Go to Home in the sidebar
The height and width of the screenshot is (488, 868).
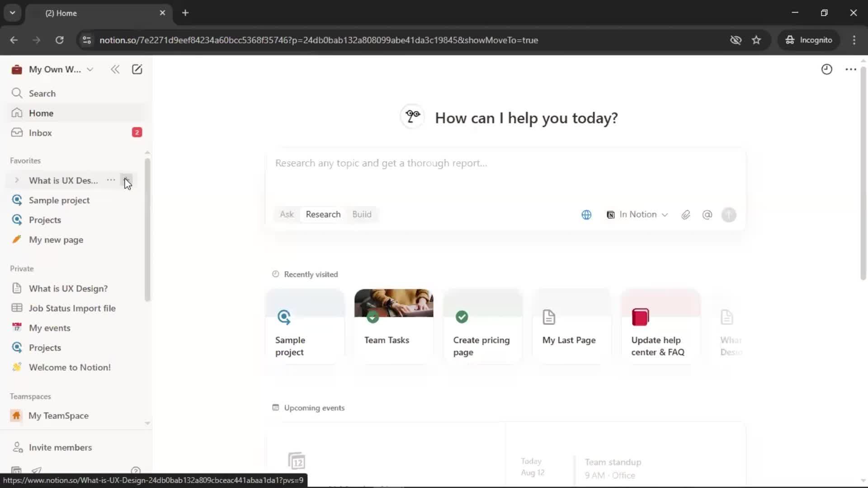click(77, 113)
